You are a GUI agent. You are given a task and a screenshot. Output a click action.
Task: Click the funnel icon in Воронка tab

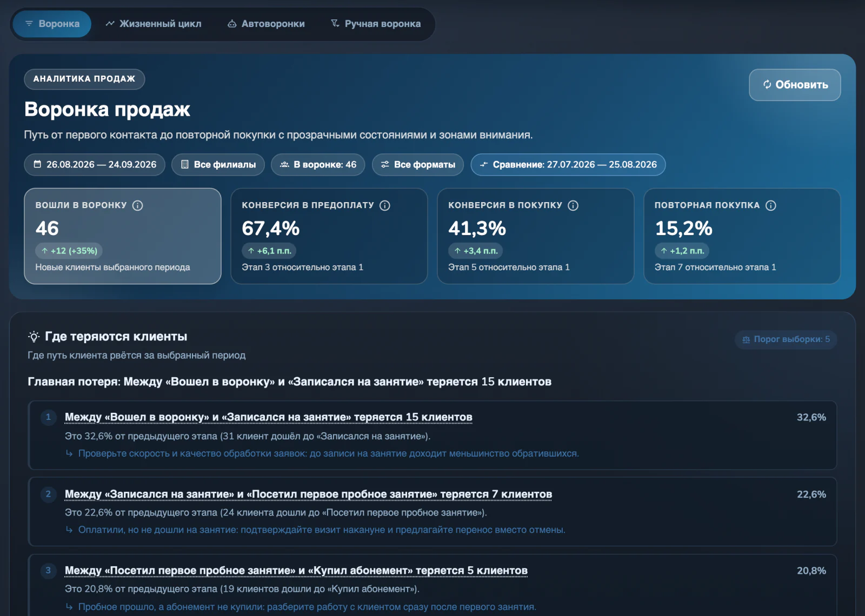tap(29, 24)
